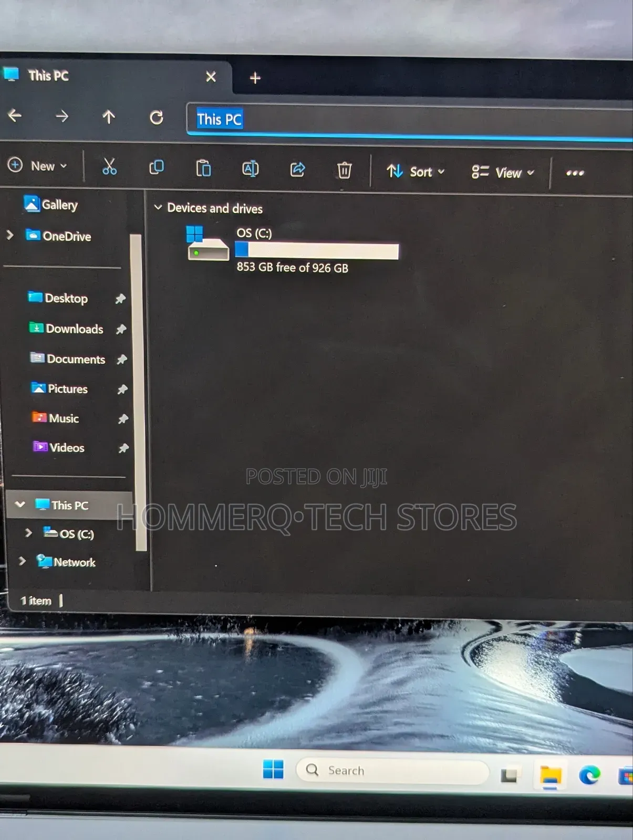The width and height of the screenshot is (633, 840).
Task: Click the Delete trash can icon
Action: [344, 170]
